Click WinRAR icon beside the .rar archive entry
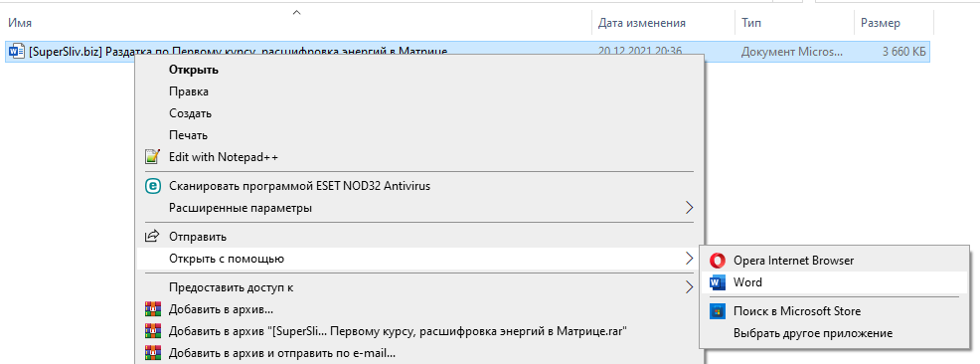 [152, 330]
